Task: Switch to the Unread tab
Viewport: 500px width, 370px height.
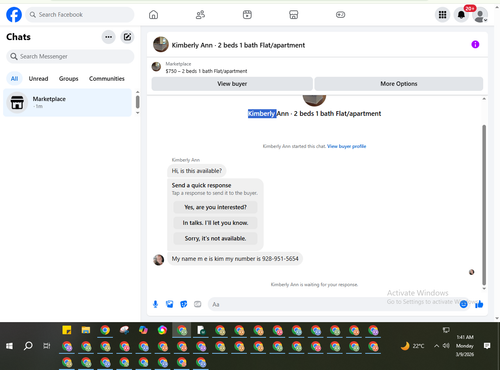Action: click(38, 79)
